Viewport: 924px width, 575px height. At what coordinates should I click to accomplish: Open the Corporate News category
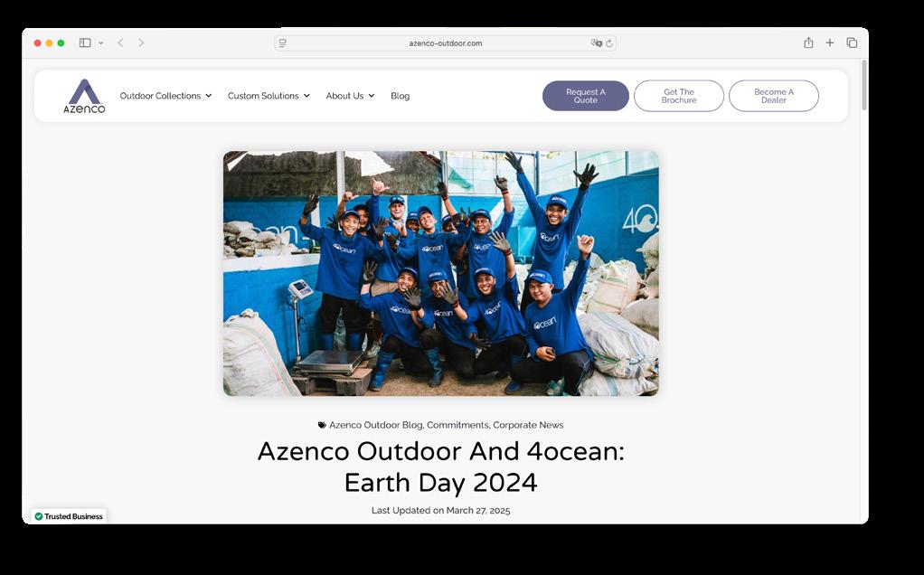[528, 425]
